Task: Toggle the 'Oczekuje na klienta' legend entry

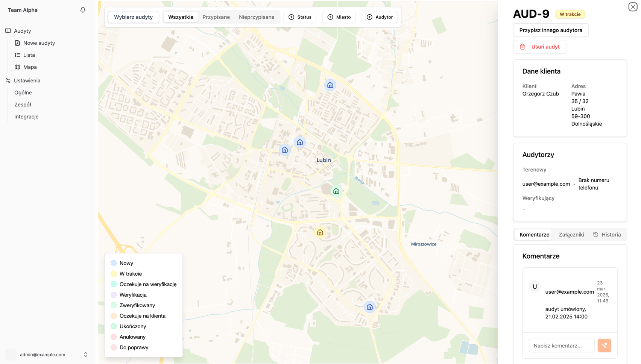Action: (x=114, y=316)
